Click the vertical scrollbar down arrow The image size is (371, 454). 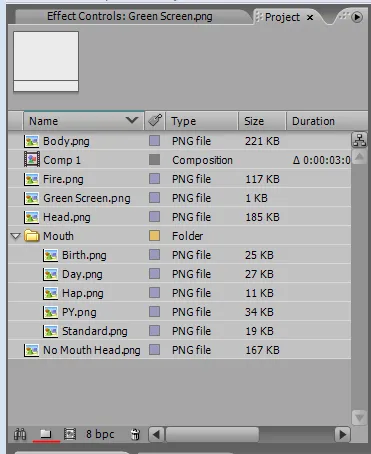(x=359, y=417)
